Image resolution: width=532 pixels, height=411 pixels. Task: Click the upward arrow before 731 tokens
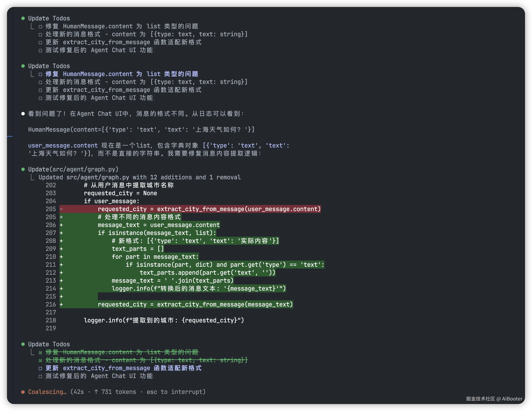tap(96, 392)
